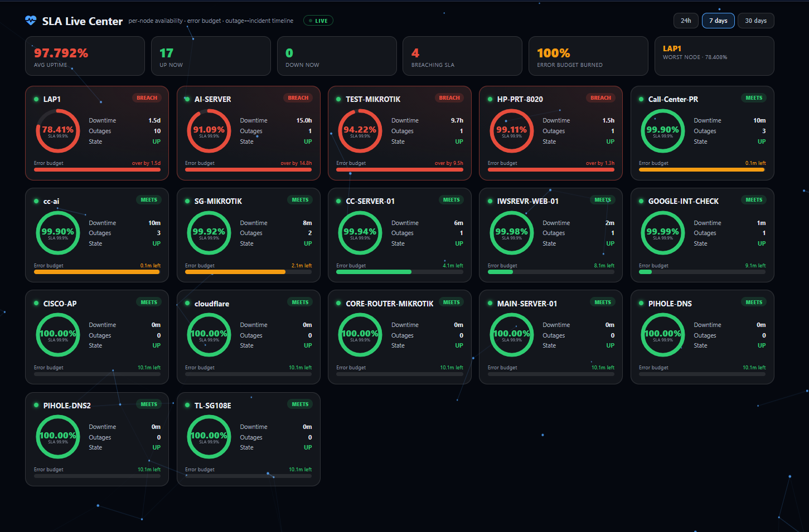Click '10.1m left' on MAIN-SERVER-01 card
Screen dimensions: 809x532
[x=603, y=368]
